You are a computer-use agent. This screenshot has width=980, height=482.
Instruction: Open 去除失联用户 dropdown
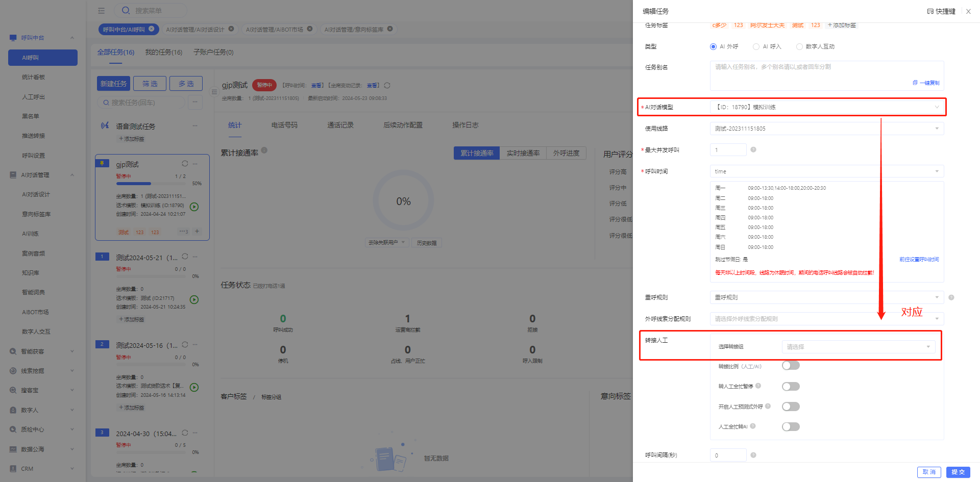click(x=387, y=243)
